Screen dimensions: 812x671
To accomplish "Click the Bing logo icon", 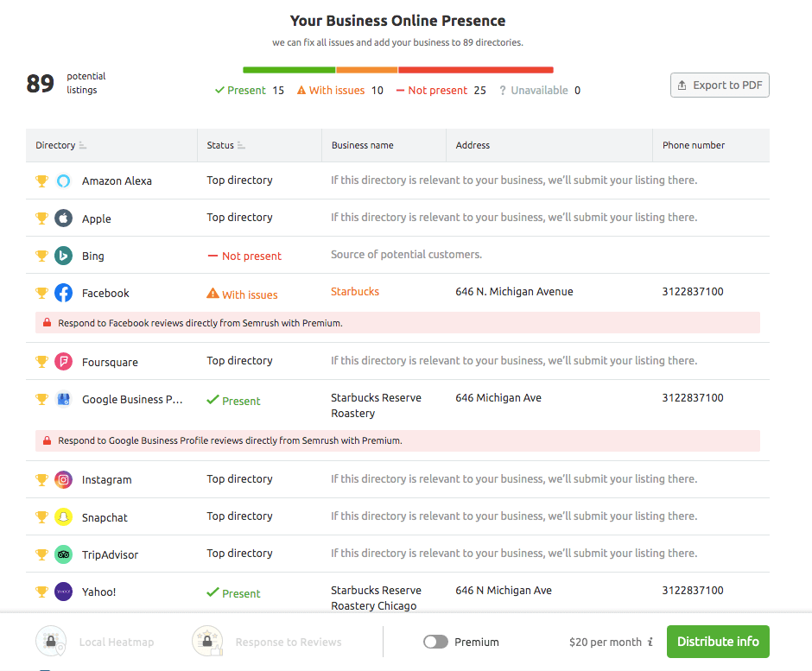I will point(63,256).
